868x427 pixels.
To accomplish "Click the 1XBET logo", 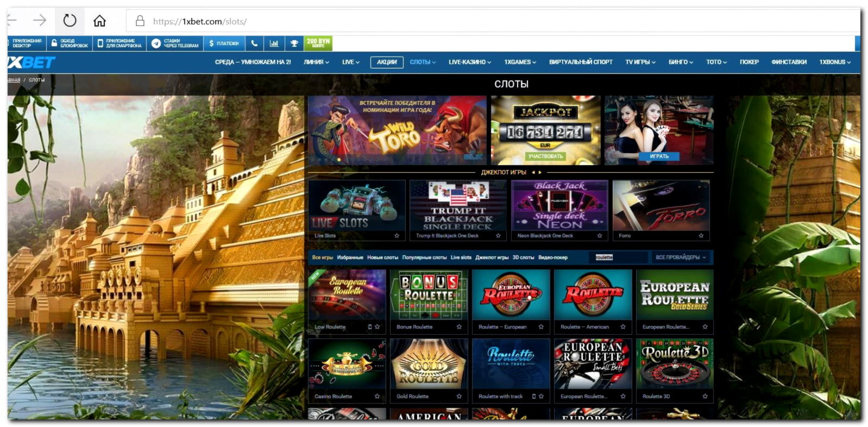I will click(32, 62).
